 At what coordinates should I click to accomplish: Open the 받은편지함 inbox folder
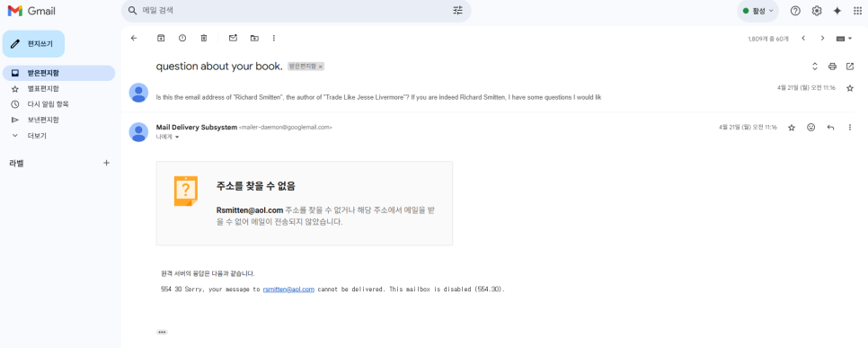point(58,73)
